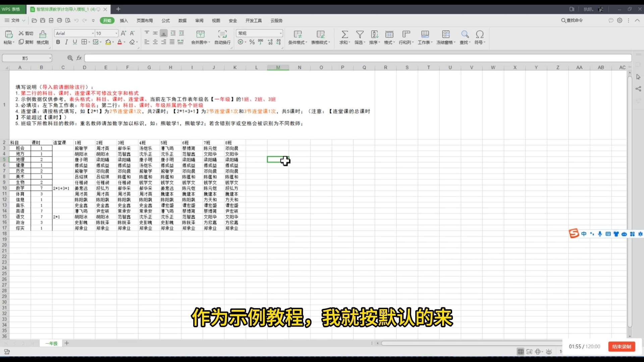Image resolution: width=644 pixels, height=362 pixels.
Task: Align text left
Action: click(x=147, y=42)
